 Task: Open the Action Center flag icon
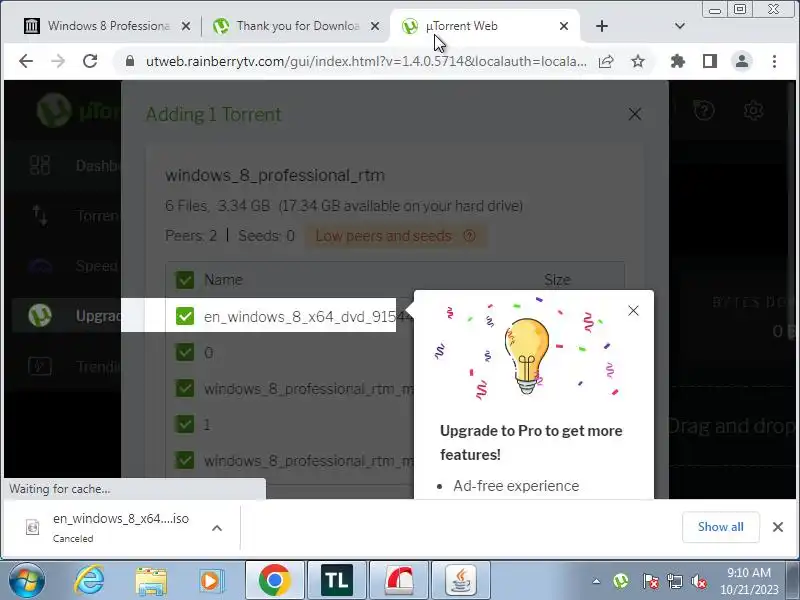point(651,581)
